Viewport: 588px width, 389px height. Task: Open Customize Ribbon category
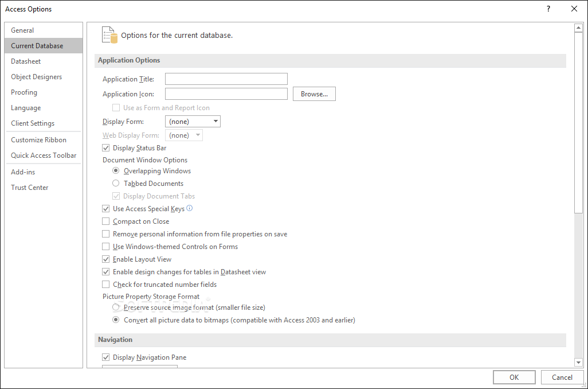[x=44, y=139]
